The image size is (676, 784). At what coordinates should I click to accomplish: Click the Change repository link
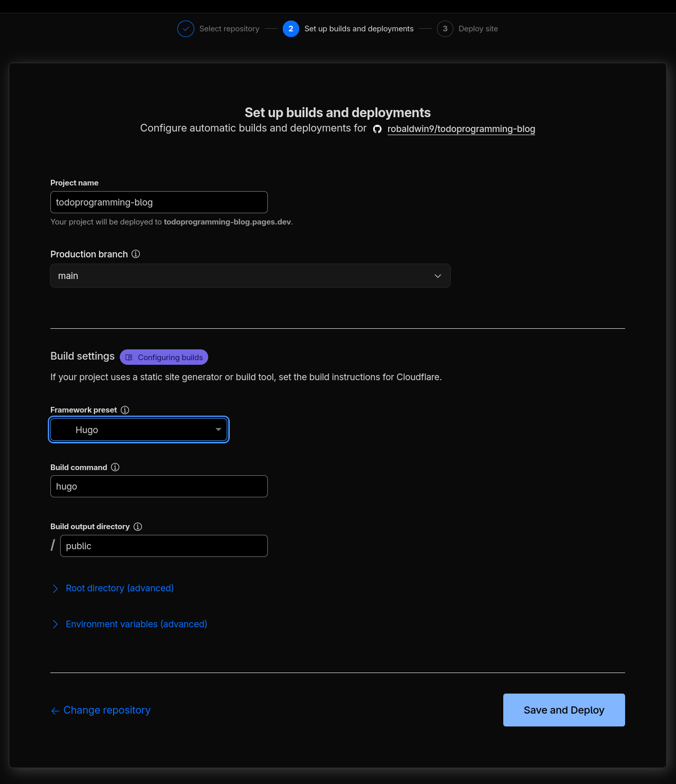coord(107,710)
